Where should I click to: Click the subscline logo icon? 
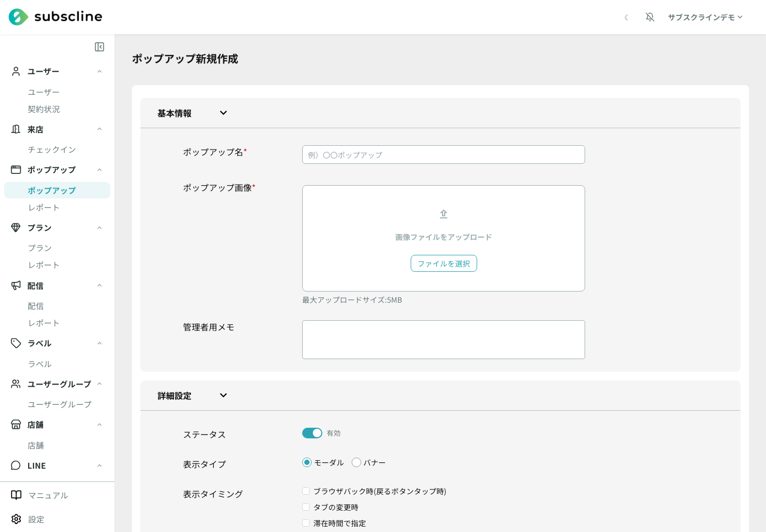click(19, 17)
